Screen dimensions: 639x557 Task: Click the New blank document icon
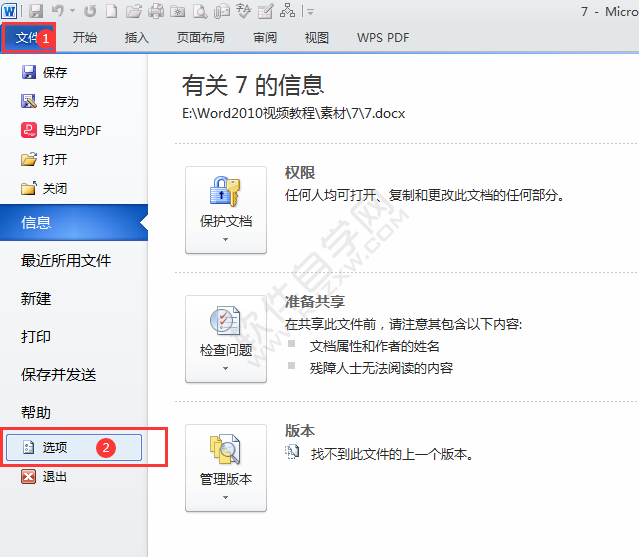pos(111,11)
